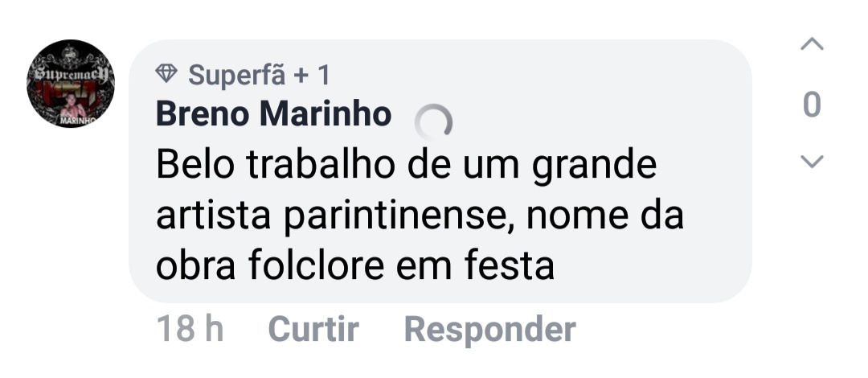Screen dimensions: 868x378
Task: Click the "+ 1" next to Superfã
Action: 312,75
